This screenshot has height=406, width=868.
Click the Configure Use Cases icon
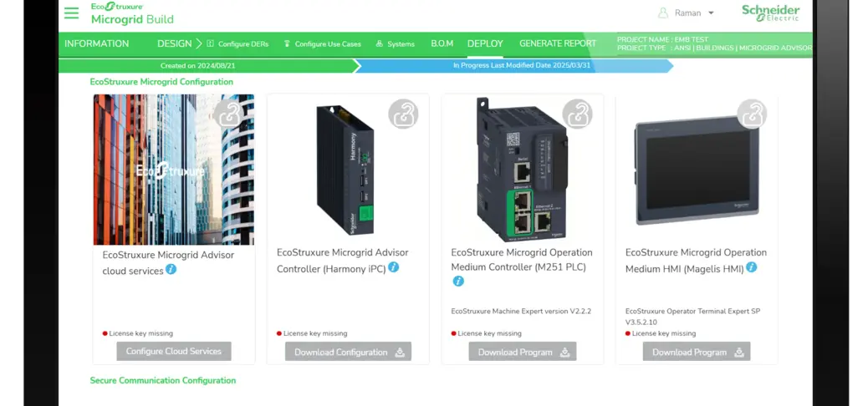pos(287,43)
